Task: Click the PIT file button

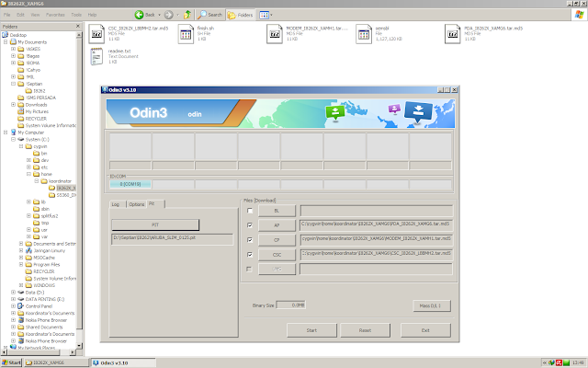Action: [155, 224]
